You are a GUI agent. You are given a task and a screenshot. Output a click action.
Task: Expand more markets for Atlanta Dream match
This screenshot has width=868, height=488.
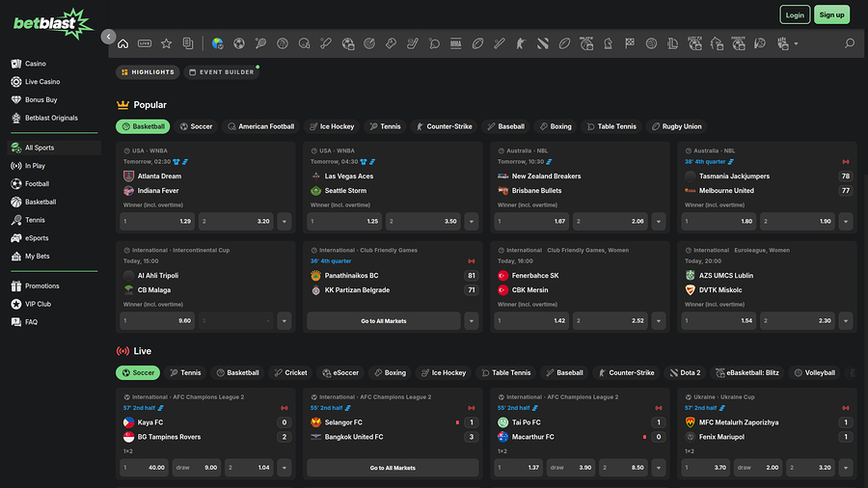point(284,222)
